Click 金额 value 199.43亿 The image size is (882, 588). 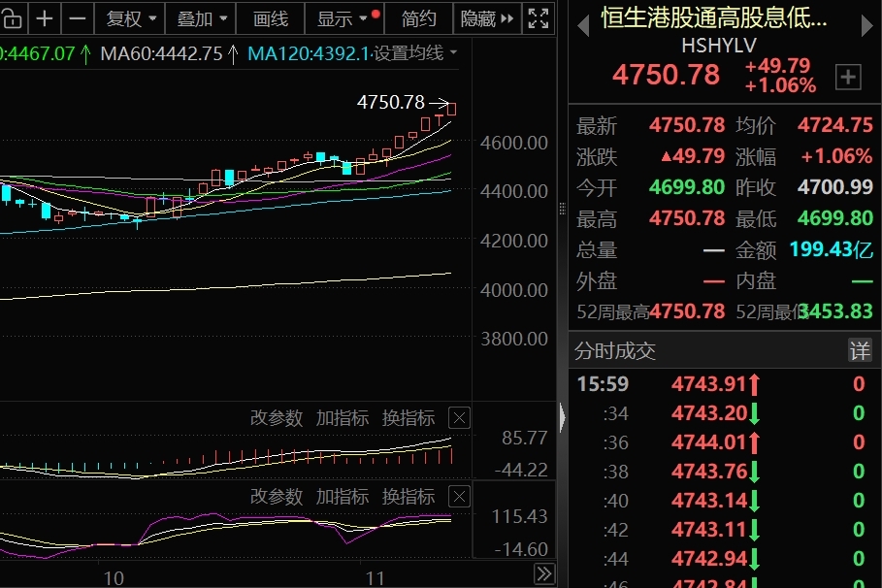click(832, 248)
